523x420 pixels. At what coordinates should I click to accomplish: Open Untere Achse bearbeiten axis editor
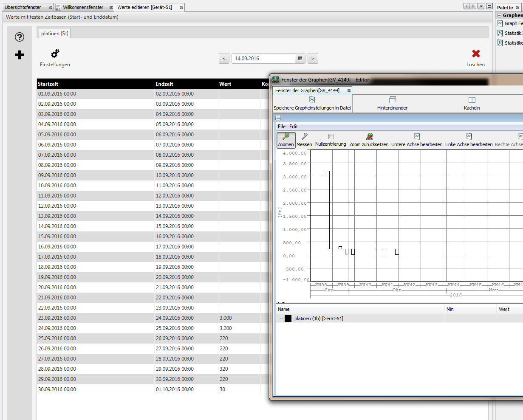pyautogui.click(x=417, y=139)
